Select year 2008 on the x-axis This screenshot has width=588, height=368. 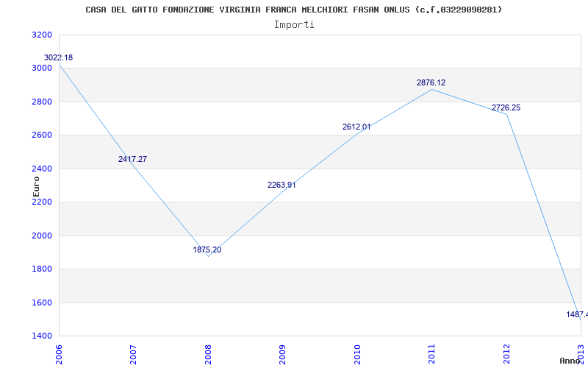pos(208,354)
